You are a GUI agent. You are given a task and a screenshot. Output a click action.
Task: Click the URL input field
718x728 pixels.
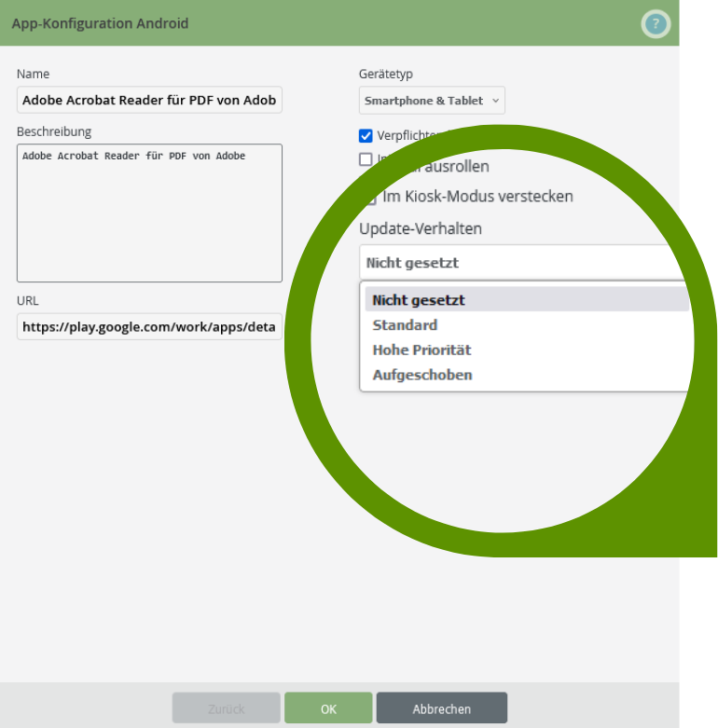click(x=149, y=326)
